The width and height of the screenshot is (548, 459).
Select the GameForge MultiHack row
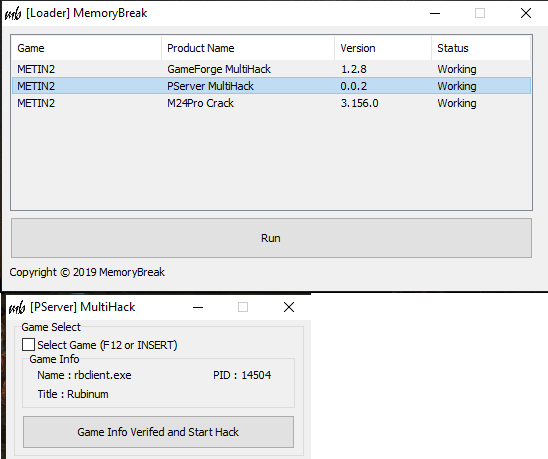[271, 69]
